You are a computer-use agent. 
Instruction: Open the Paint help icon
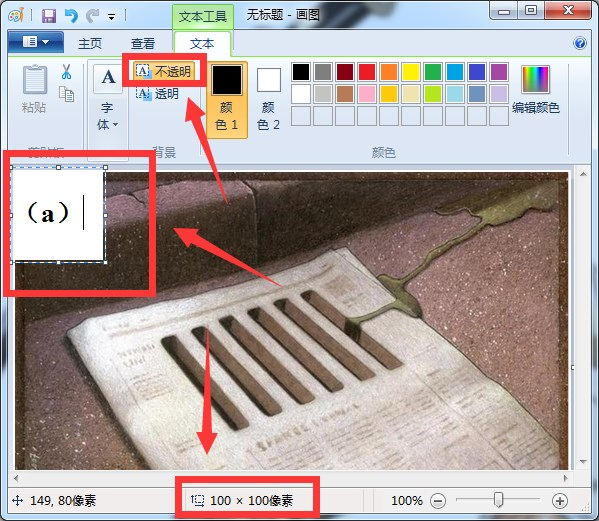point(580,43)
